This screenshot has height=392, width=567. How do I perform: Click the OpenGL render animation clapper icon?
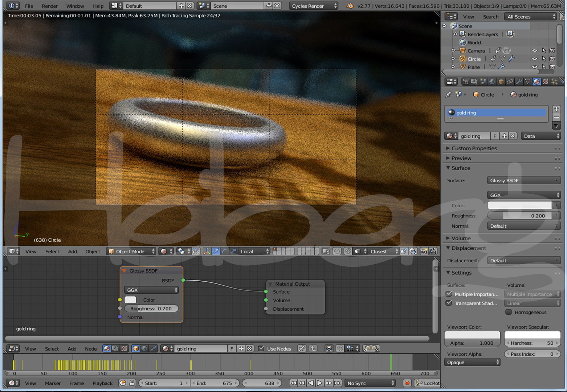pos(433,251)
